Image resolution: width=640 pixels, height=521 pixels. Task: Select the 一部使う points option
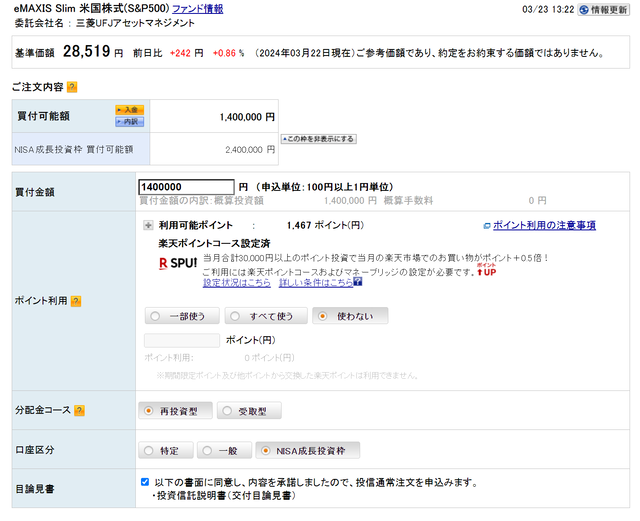pos(182,316)
